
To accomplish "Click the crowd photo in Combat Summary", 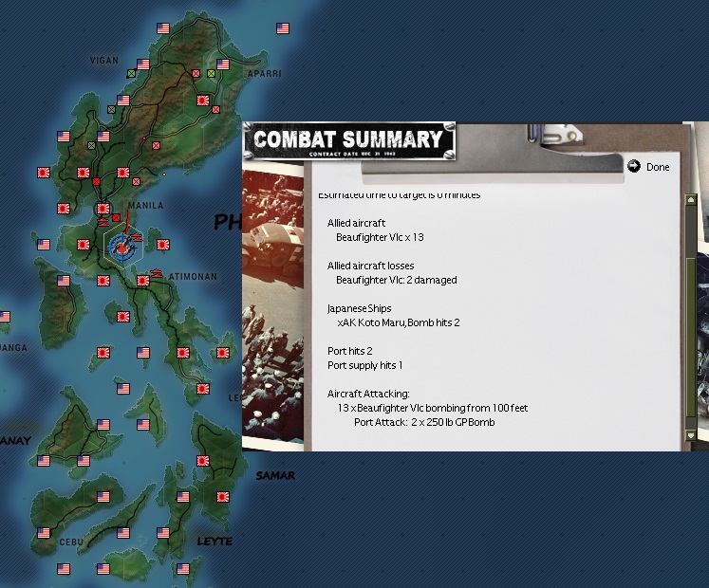I will click(x=273, y=307).
